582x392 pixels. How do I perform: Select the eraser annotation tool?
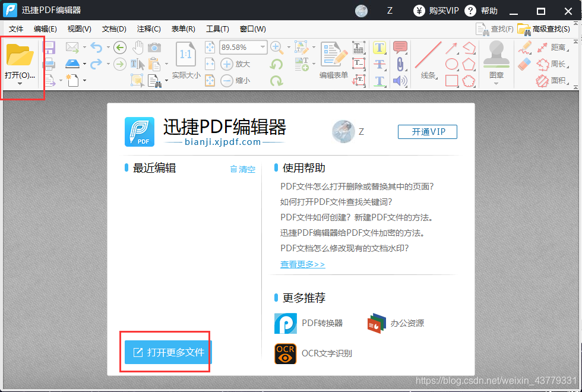[x=523, y=64]
